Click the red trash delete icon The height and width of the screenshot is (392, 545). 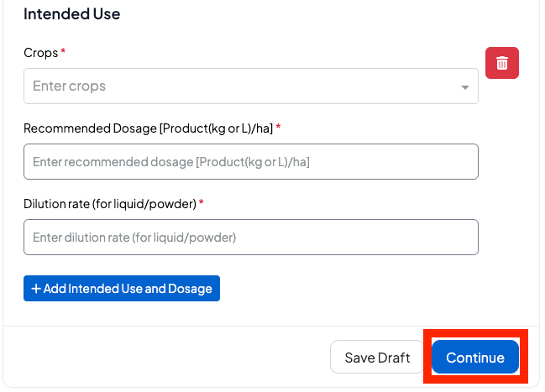[x=502, y=63]
